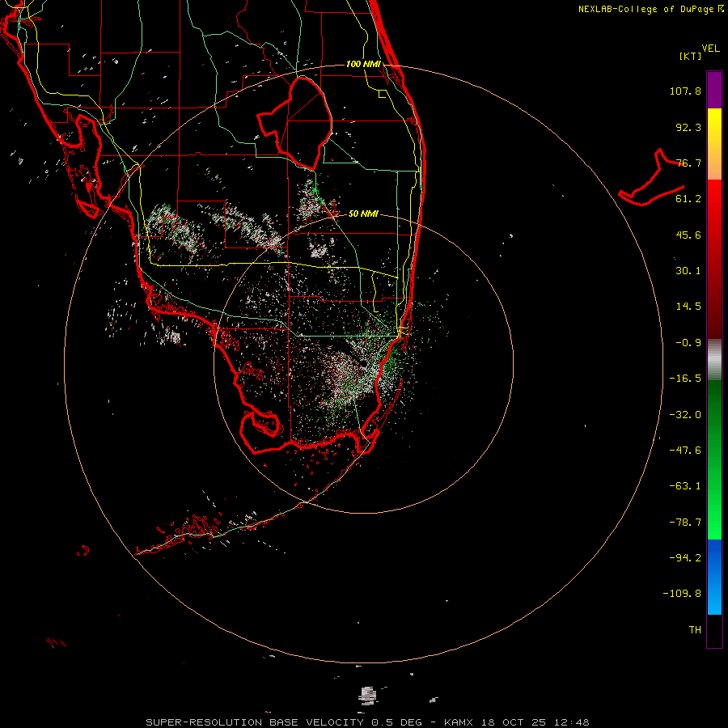
Task: Click the yellow segment of the color bar
Action: tap(714, 125)
